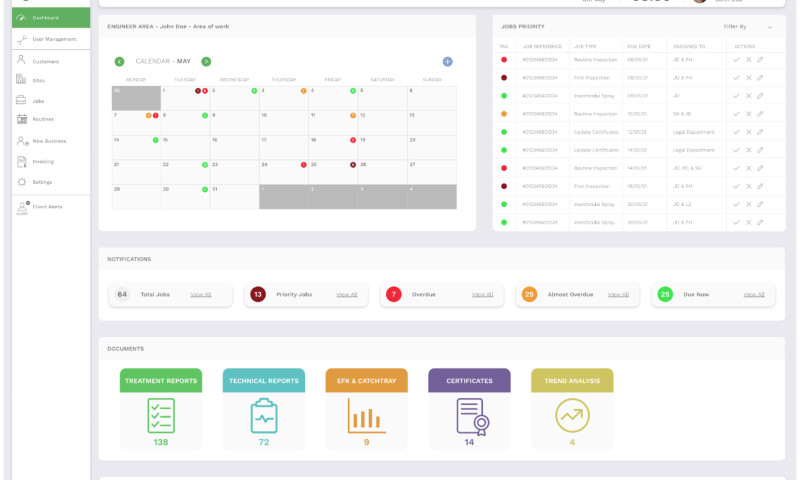The height and width of the screenshot is (480, 800).
Task: View All almost overdue jobs
Action: 618,295
